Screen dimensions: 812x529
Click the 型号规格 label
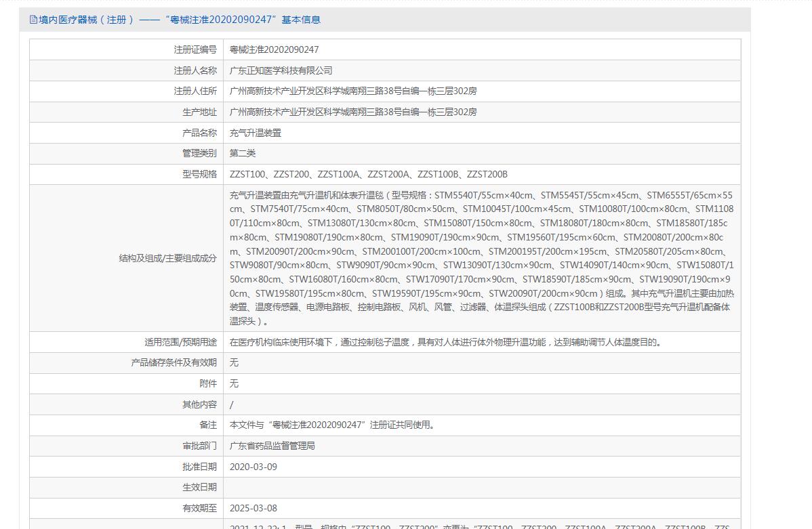[x=199, y=175]
